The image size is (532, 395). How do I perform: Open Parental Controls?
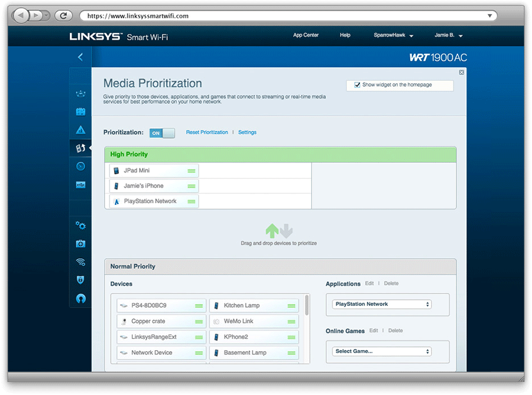click(x=80, y=129)
